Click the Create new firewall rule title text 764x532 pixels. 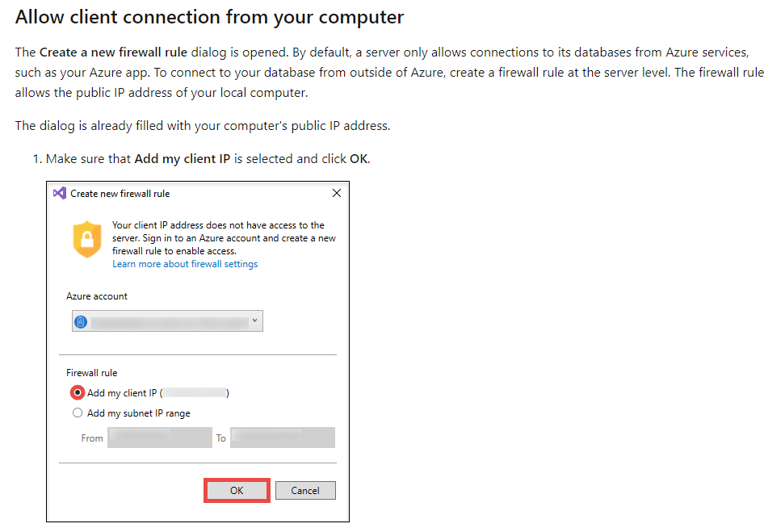(x=120, y=194)
